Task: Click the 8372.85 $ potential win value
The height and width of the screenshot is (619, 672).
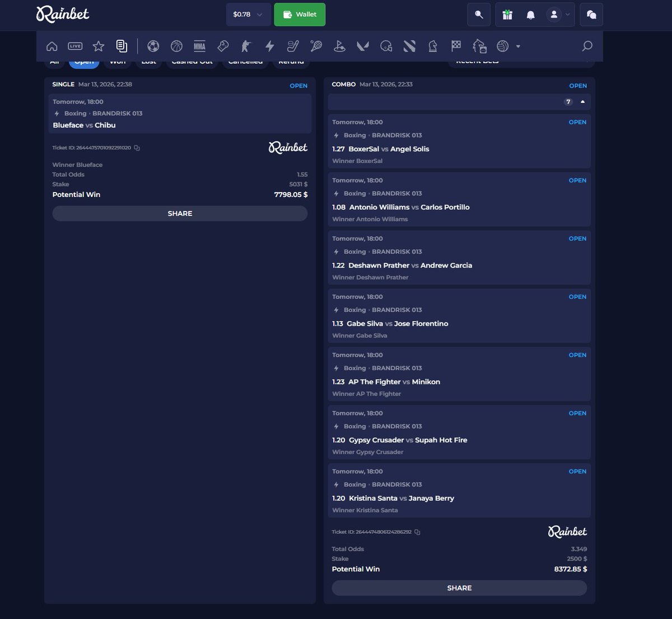Action: click(x=571, y=569)
